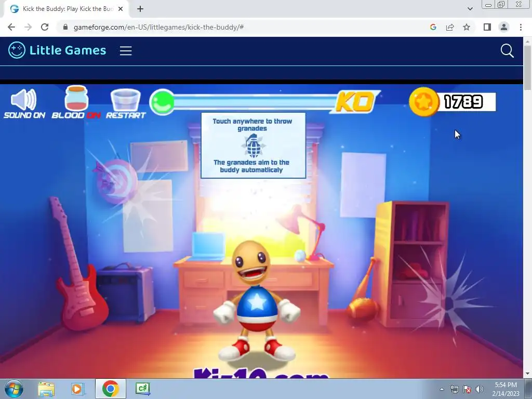Click the Chrome taskbar icon
This screenshot has width=532, height=399.
111,389
